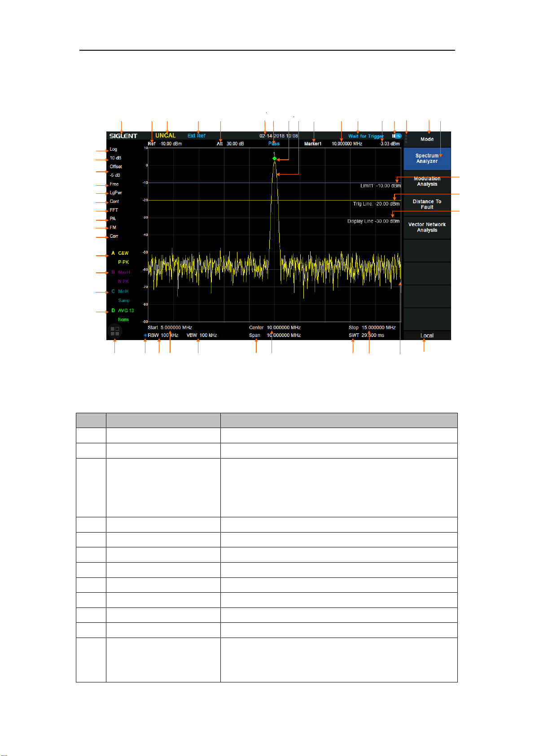Click the green marker 1 diamond on the trace
The image size is (535, 756).
click(x=274, y=158)
